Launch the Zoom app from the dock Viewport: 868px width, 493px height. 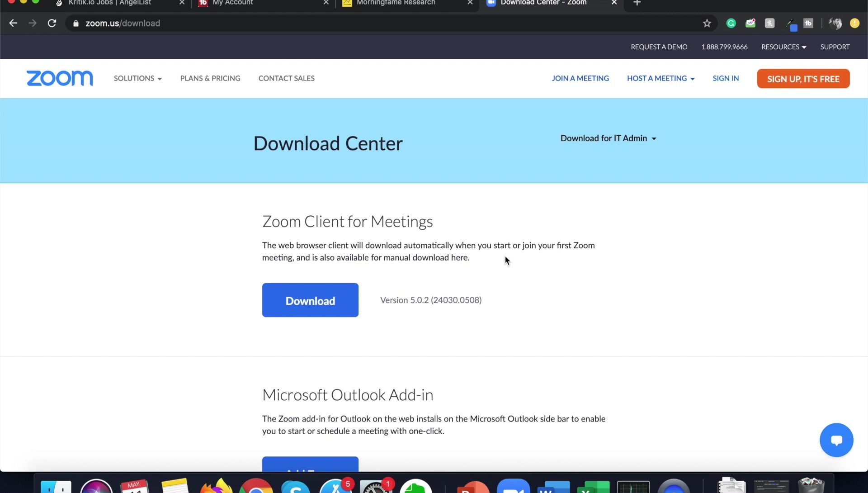[x=513, y=486]
